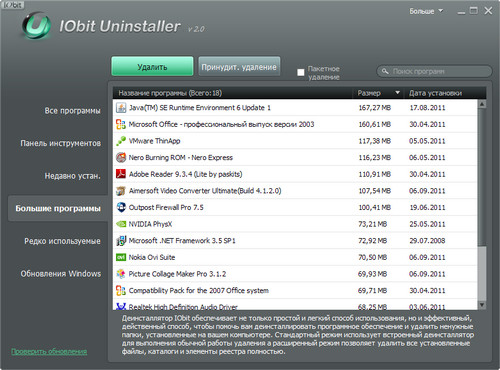Enable the Пакетное удаление checkbox

click(301, 72)
